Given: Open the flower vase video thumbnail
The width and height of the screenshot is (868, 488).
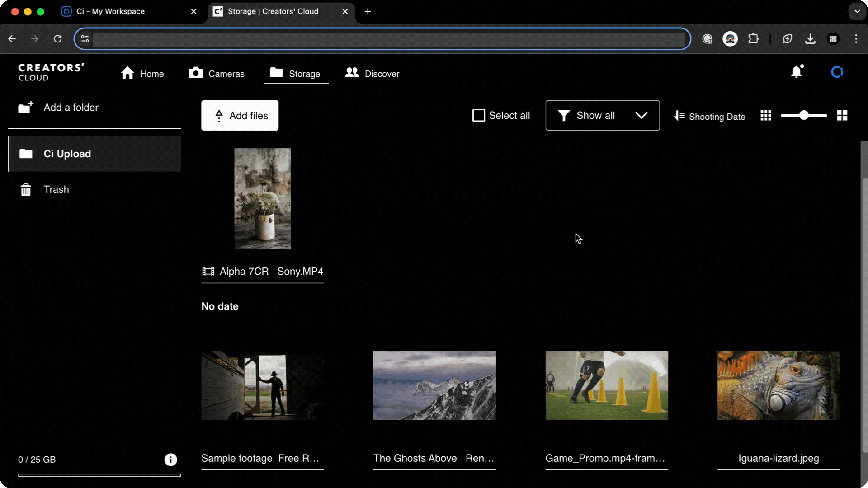Looking at the screenshot, I should 263,198.
